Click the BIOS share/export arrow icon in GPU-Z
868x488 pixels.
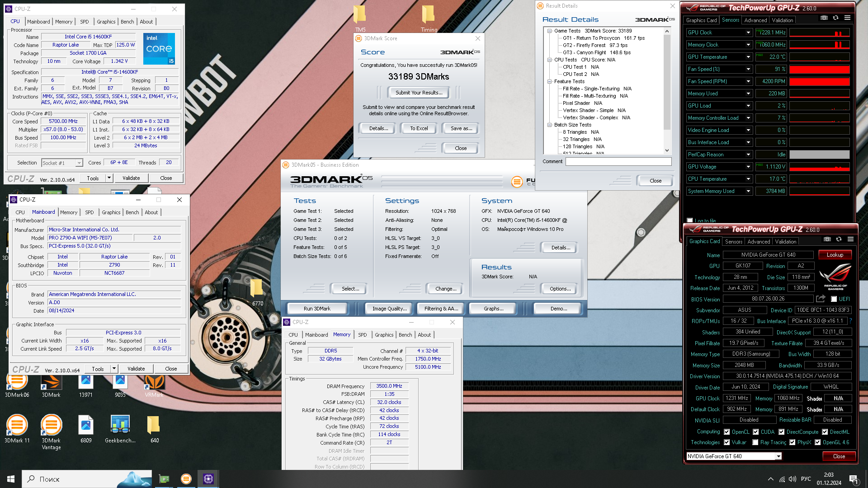pyautogui.click(x=821, y=299)
